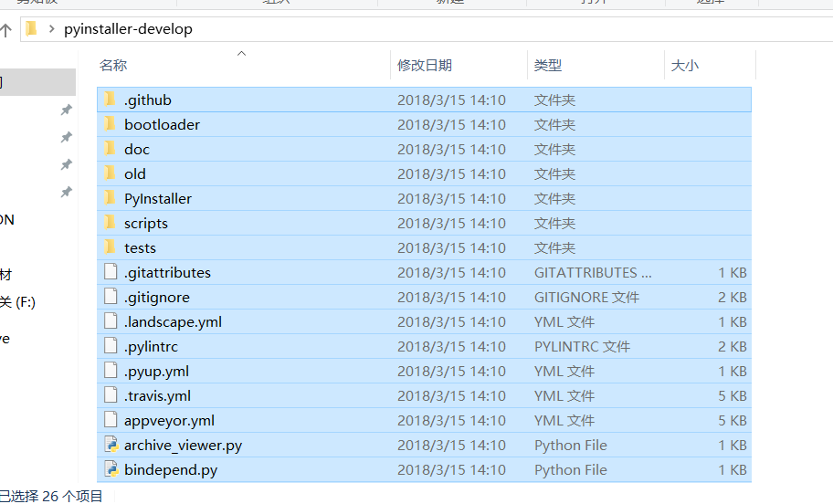The height and width of the screenshot is (504, 833).
Task: Click the second pin icon in sidebar
Action: 67,137
